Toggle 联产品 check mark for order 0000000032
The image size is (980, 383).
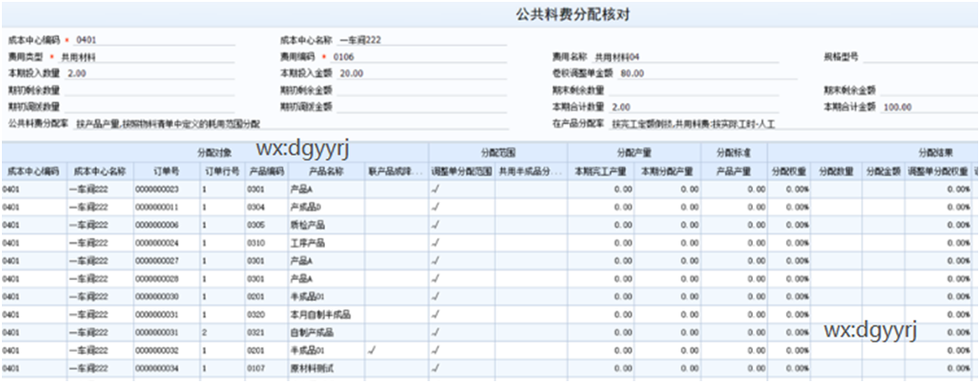click(x=372, y=351)
